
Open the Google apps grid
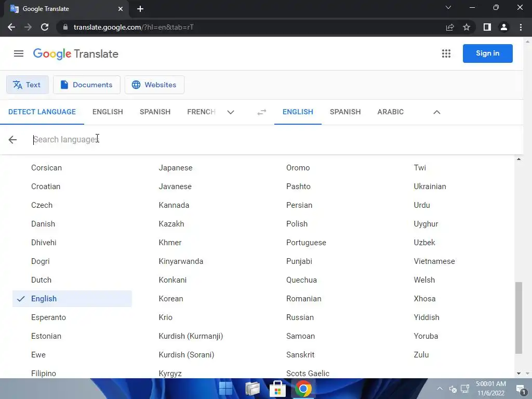click(x=446, y=54)
